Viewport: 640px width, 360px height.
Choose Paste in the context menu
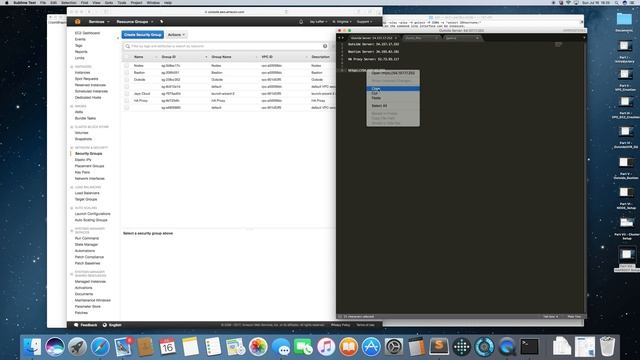click(x=393, y=98)
